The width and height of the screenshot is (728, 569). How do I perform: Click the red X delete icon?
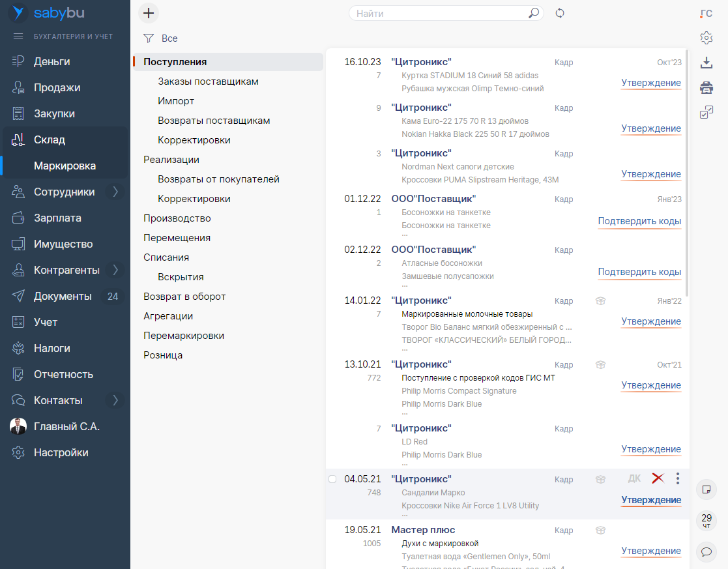(x=658, y=479)
